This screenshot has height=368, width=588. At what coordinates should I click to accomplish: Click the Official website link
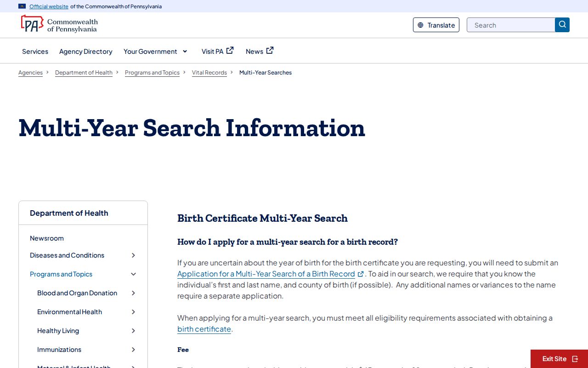click(49, 6)
